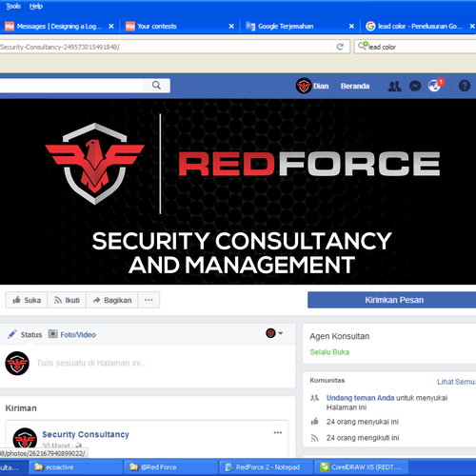Open the post-as identity dropdown
The height and width of the screenshot is (476, 476).
click(x=274, y=333)
